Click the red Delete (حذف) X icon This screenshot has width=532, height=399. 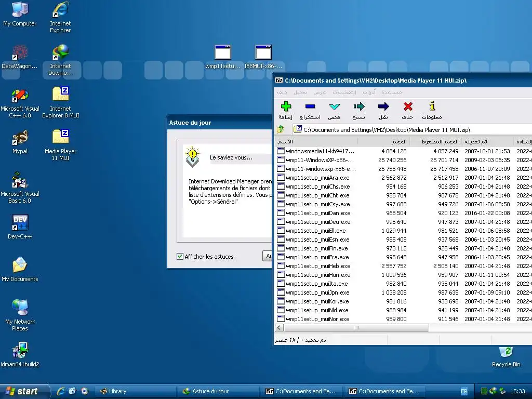pos(408,107)
